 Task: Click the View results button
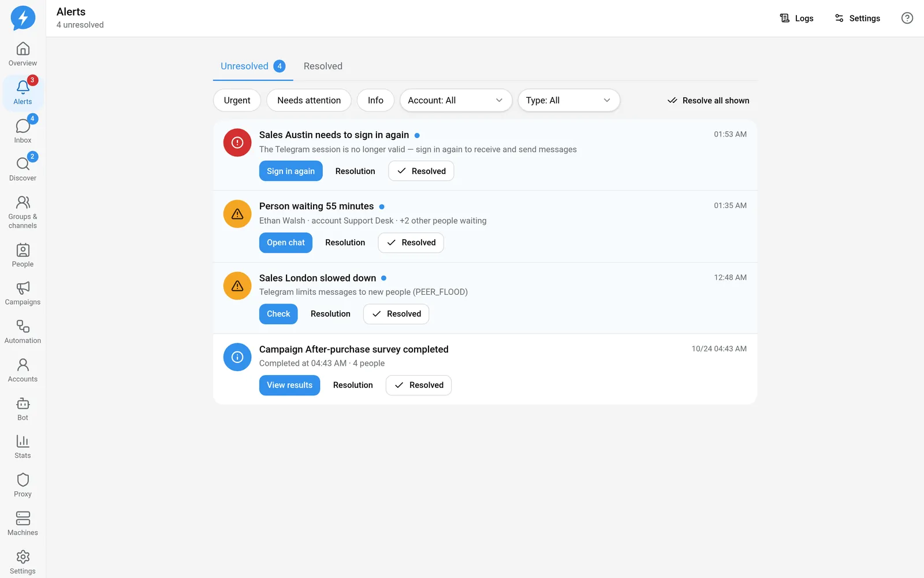[289, 385]
